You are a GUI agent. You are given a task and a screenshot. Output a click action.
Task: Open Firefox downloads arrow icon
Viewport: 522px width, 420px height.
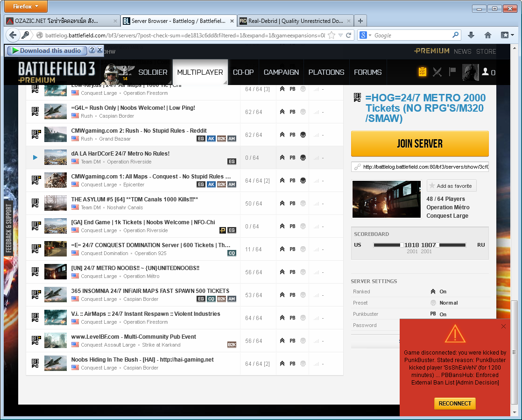[x=471, y=36]
